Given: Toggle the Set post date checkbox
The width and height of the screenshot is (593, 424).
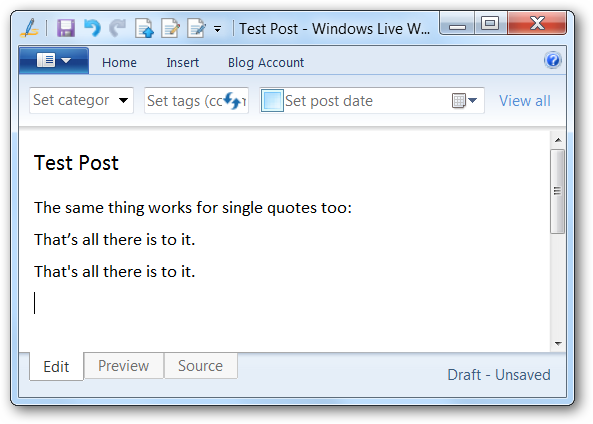Looking at the screenshot, I should point(272,101).
